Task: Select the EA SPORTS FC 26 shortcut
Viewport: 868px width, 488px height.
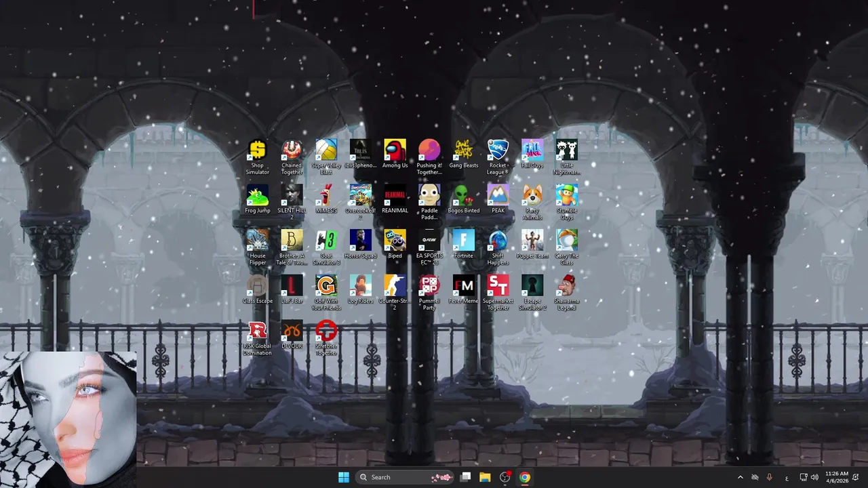Action: pos(429,248)
